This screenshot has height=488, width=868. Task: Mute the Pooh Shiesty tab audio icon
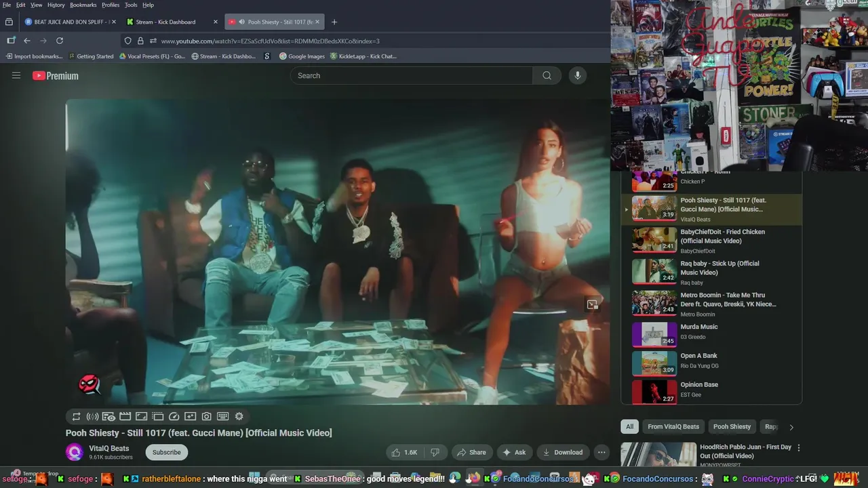[x=241, y=22]
